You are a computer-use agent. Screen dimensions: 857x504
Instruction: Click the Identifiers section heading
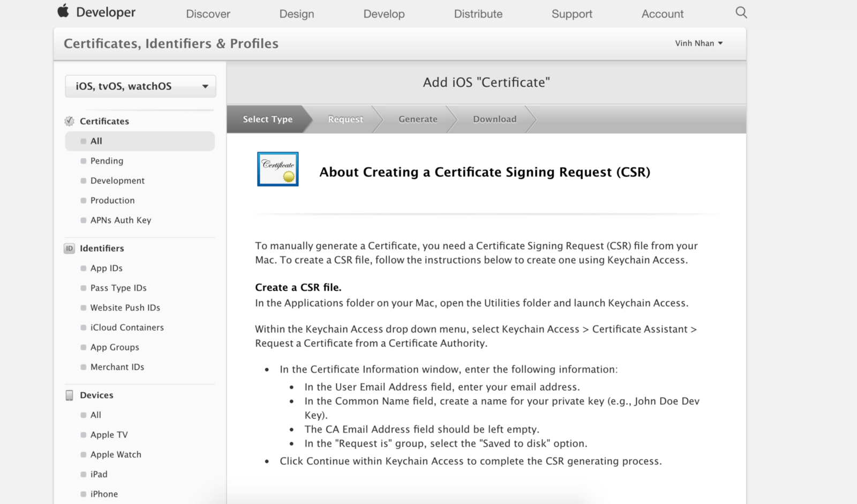point(102,249)
